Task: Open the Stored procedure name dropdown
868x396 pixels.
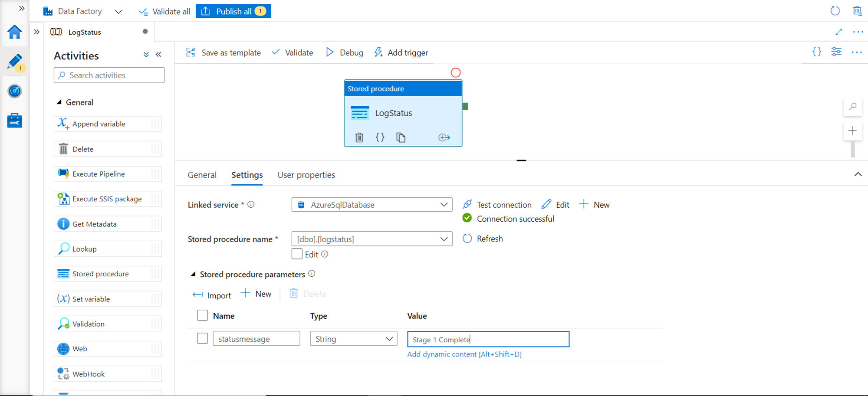Action: [372, 239]
